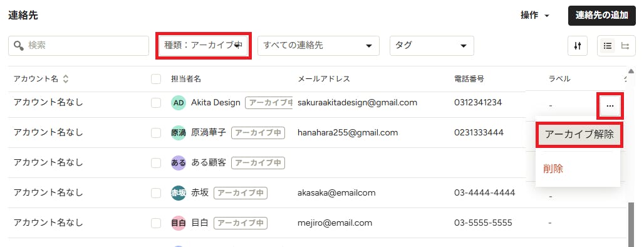This screenshot has width=644, height=247.
Task: Open contact ある顧客
Action: click(x=209, y=163)
